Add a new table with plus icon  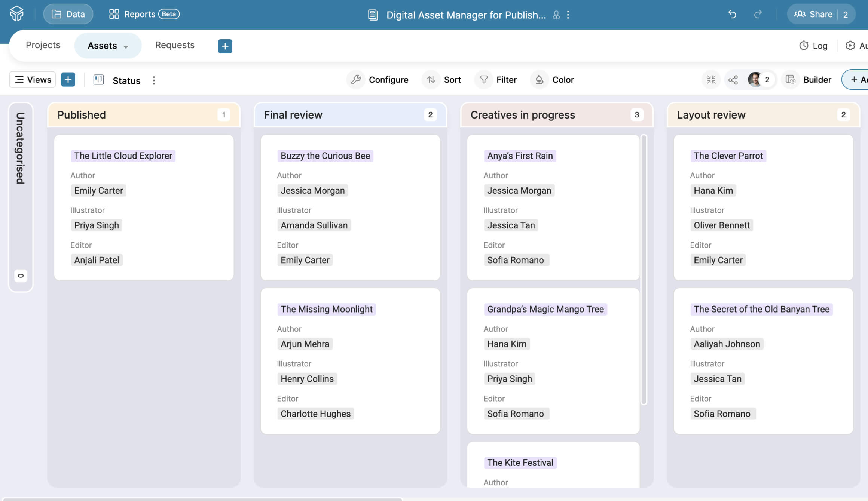click(225, 46)
